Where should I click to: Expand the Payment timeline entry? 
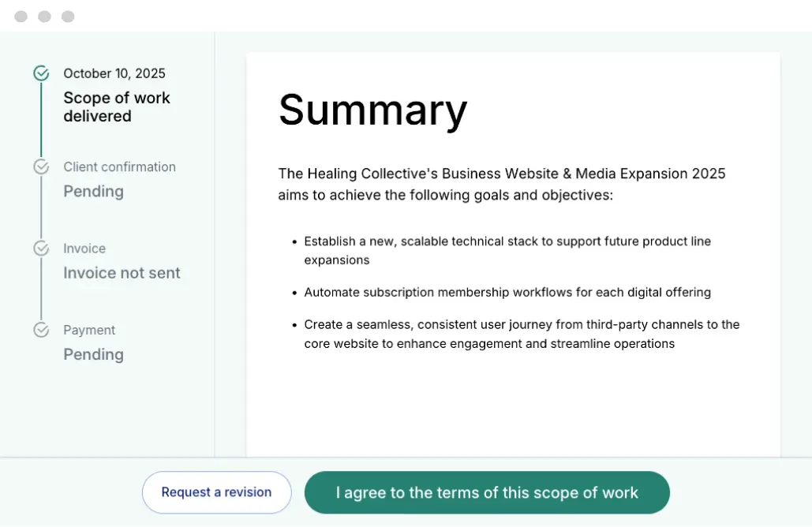93,354
